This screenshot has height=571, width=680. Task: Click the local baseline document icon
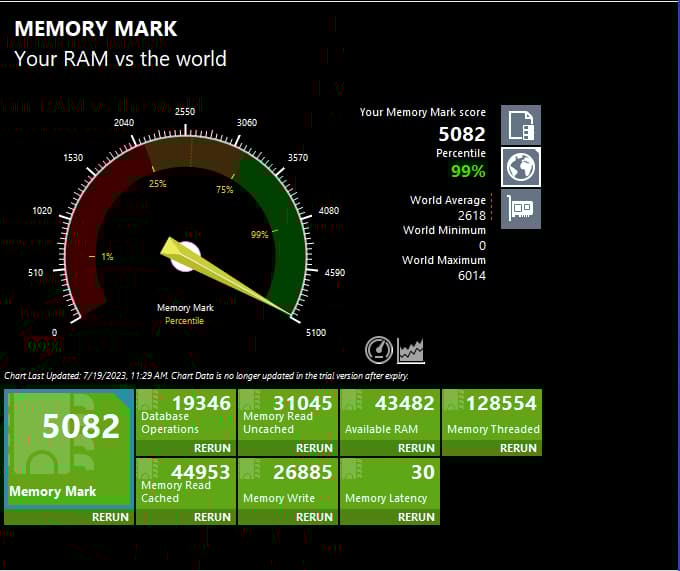point(521,125)
